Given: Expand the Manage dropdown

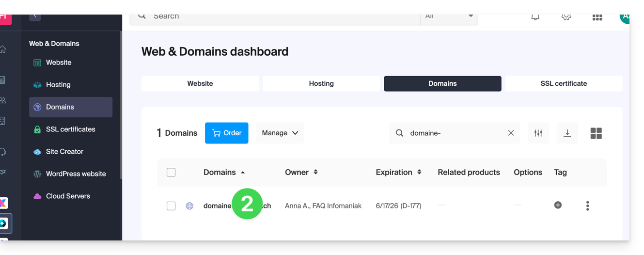Looking at the screenshot, I should 280,133.
